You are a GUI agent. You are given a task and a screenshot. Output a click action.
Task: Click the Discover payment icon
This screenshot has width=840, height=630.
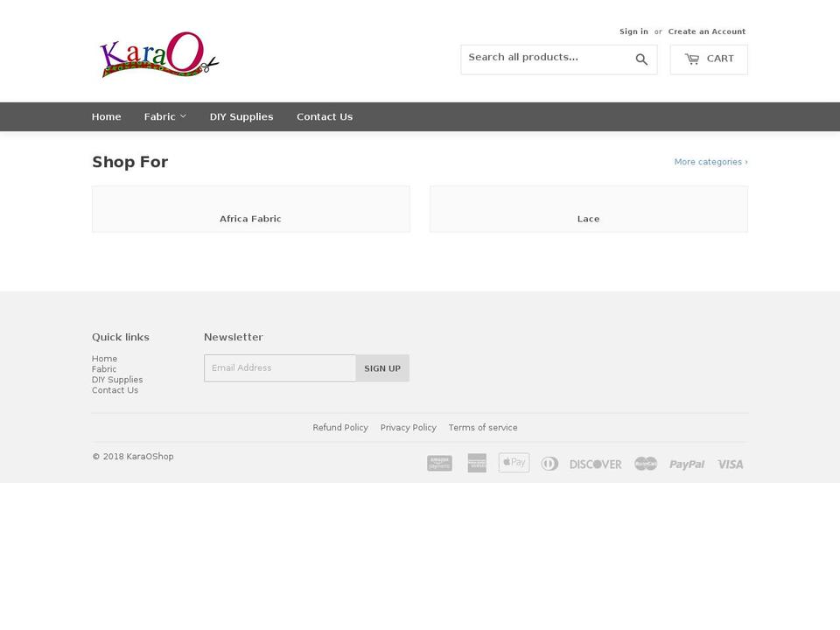tap(595, 464)
